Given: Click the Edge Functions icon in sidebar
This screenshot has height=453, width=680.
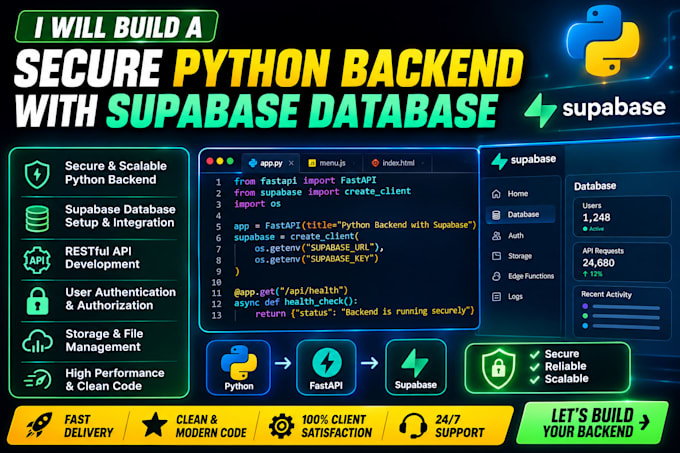Looking at the screenshot, I should coord(497,276).
